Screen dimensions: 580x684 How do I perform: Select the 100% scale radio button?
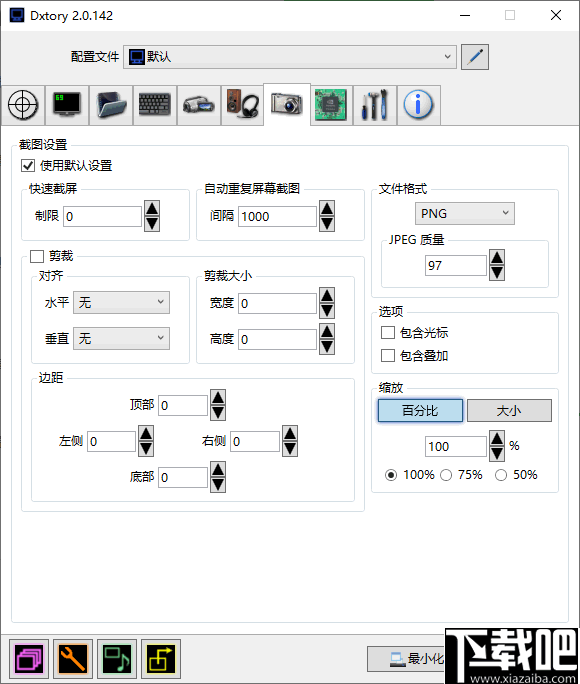click(391, 475)
